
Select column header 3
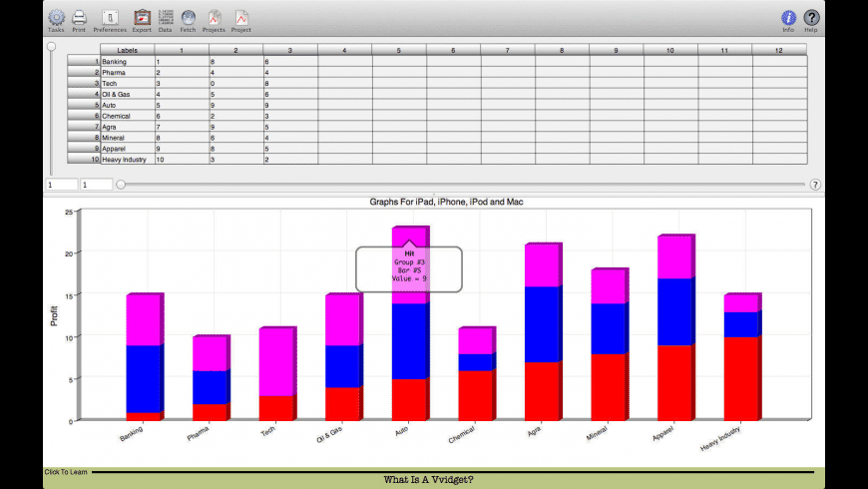pos(290,50)
